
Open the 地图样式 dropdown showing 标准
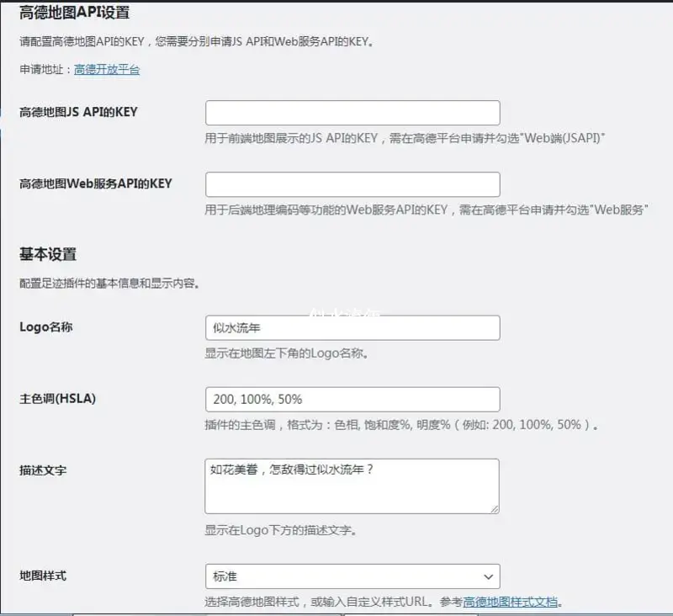click(x=352, y=576)
